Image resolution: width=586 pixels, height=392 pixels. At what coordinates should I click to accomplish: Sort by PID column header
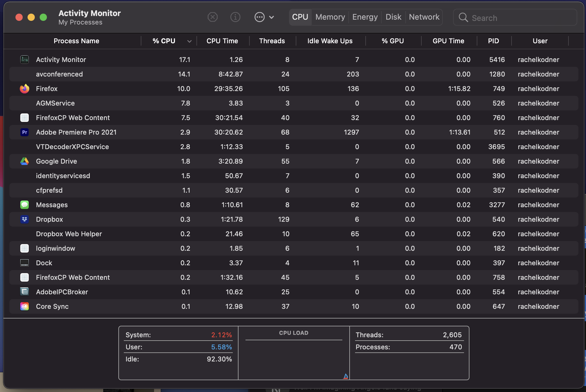point(493,41)
